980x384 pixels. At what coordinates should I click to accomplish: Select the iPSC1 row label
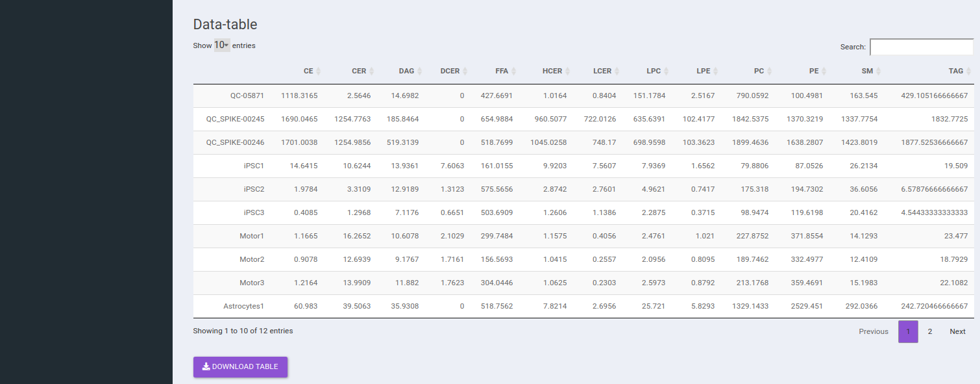(254, 166)
